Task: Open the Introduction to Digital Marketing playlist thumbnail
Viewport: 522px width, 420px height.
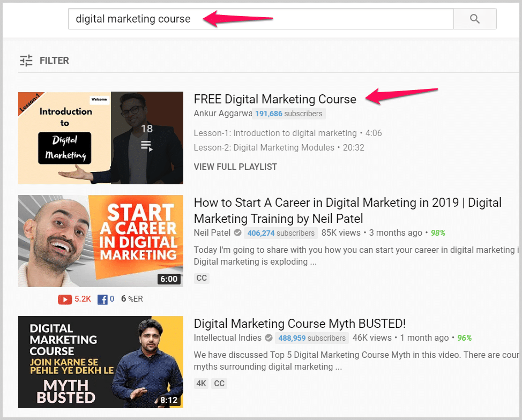Action: point(101,138)
